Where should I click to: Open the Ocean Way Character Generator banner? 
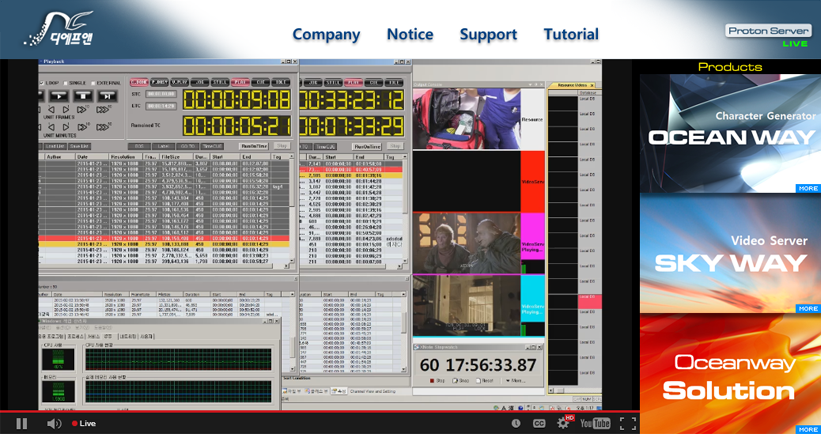(x=730, y=133)
